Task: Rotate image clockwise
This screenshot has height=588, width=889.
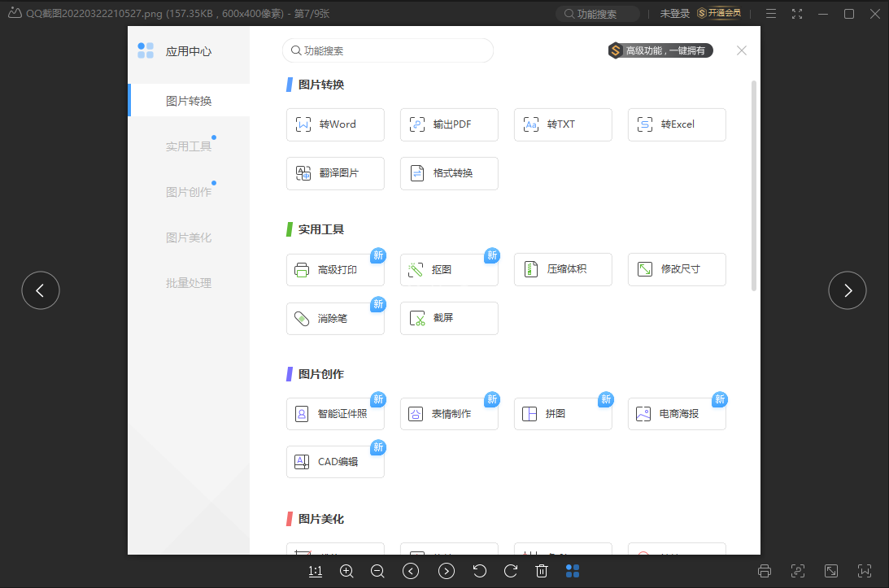Action: tap(511, 571)
